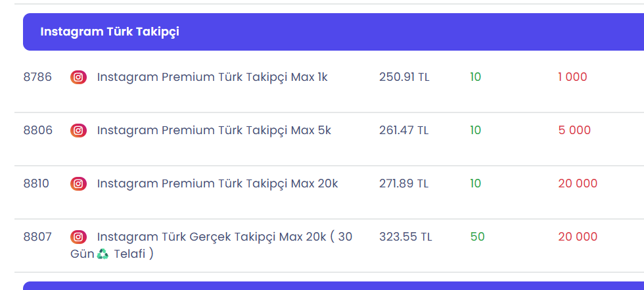Click the 323.55 TL price
Viewport: 644px width, 290px height.
(x=405, y=237)
